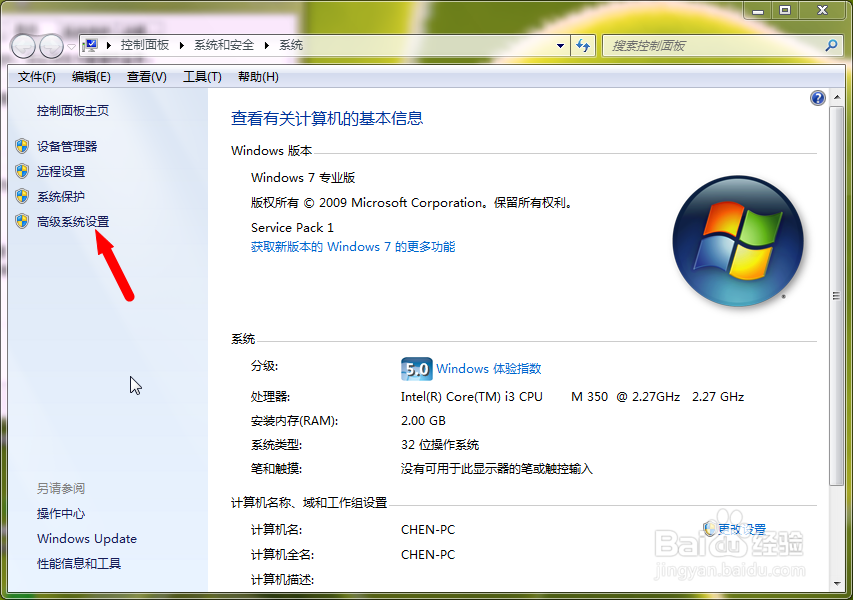Image resolution: width=853 pixels, height=600 pixels.
Task: Select 控制面板 breadcrumb in address bar
Action: tap(145, 45)
